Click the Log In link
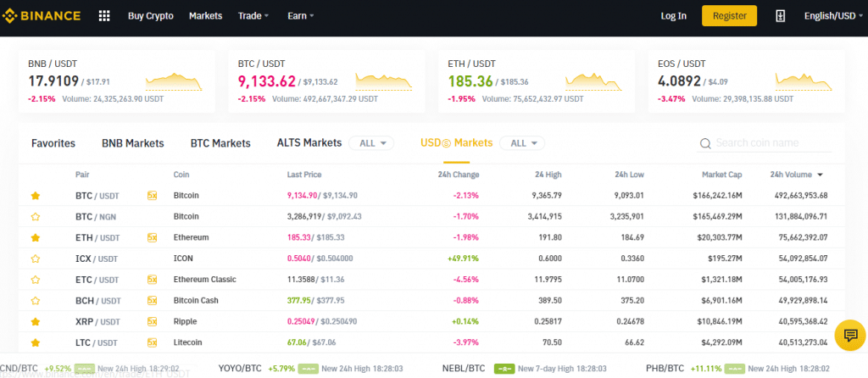The width and height of the screenshot is (868, 378). click(x=674, y=16)
